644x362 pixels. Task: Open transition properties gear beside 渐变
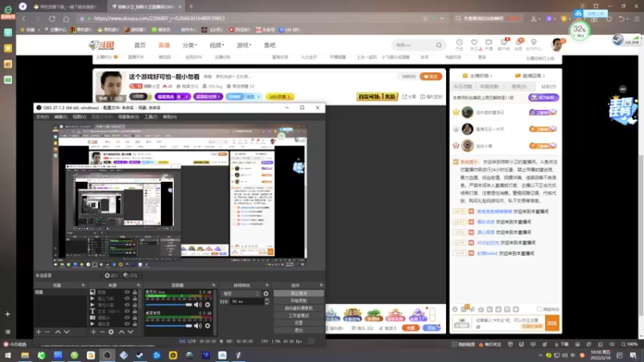[266, 294]
